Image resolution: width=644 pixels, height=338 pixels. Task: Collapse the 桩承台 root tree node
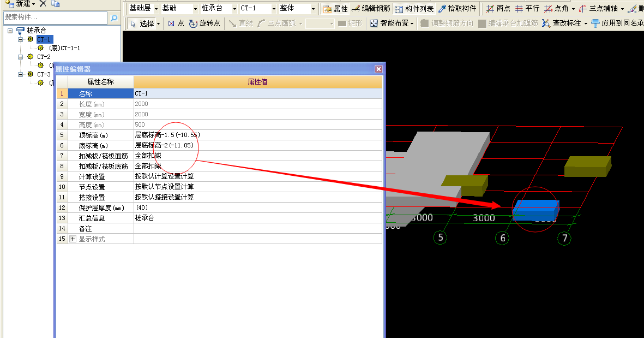point(10,31)
